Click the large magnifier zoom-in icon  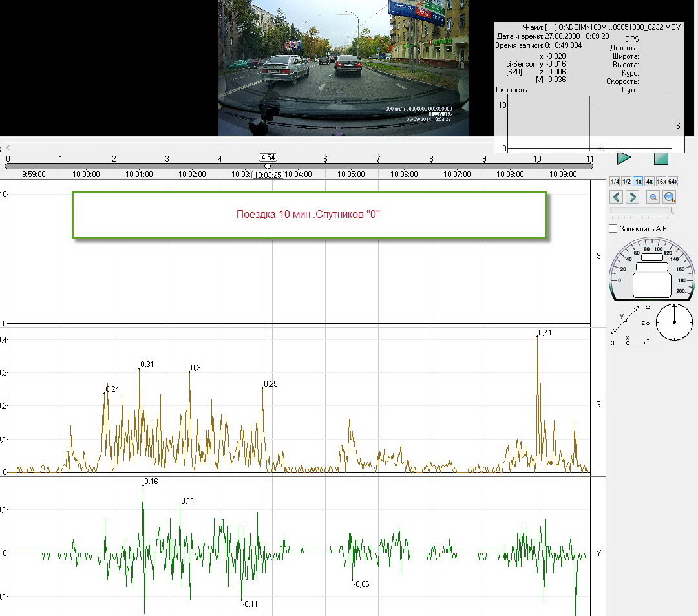tap(670, 197)
